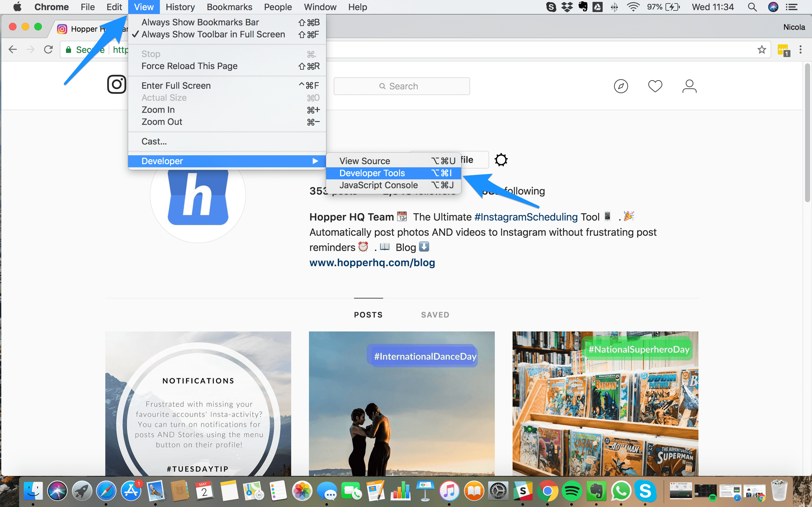The image size is (812, 507).
Task: Click www.hopperhq.com/blog link
Action: tap(372, 262)
